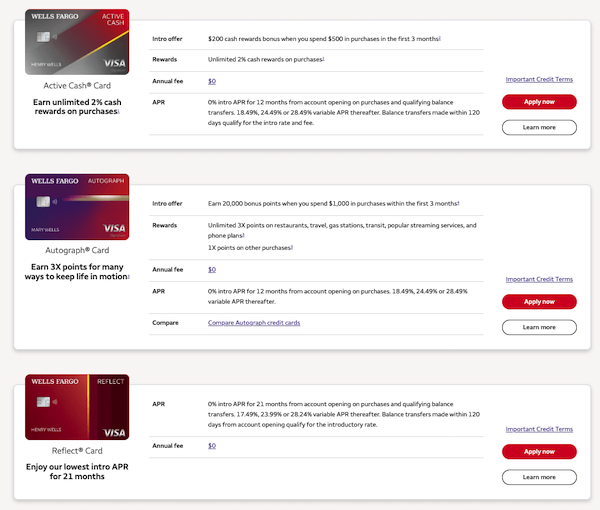Click the Autograph APR description text

(x=338, y=296)
